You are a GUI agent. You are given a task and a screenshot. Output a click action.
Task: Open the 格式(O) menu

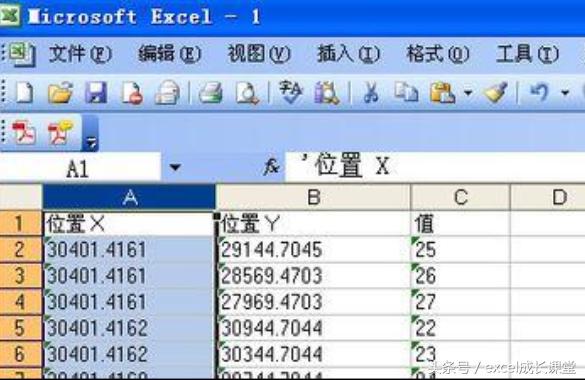point(438,54)
